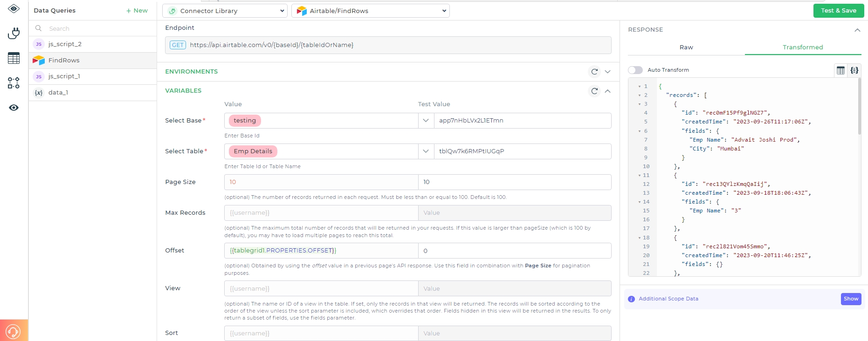Screen dimensions: 868x341
Task: Click the Max Records value field
Action: (x=321, y=213)
